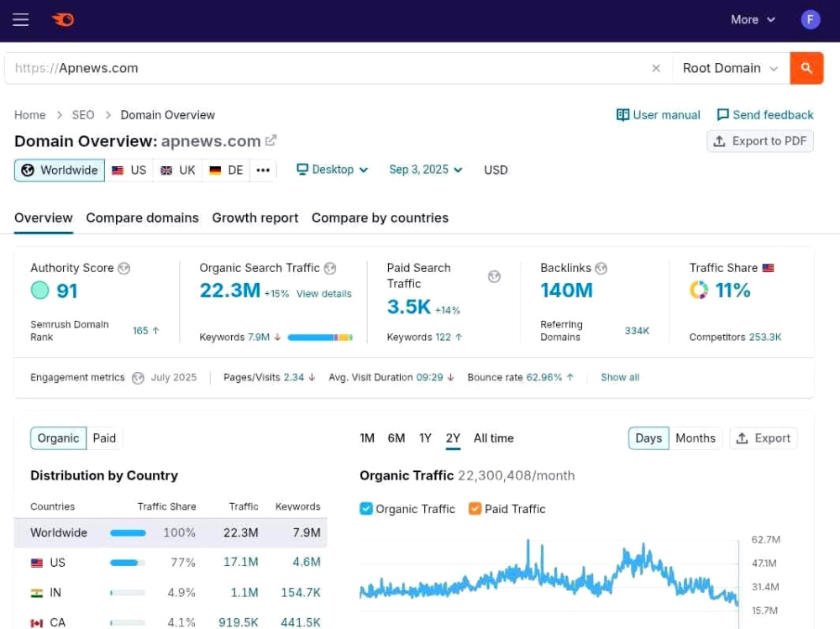Screen dimensions: 840x629
Task: Set chart granularity to Days
Action: point(648,438)
